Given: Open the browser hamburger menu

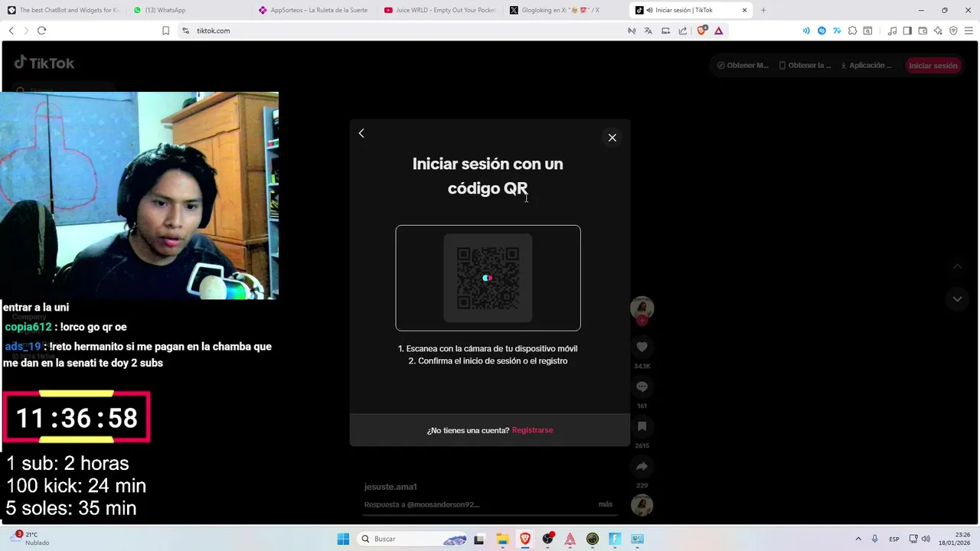Looking at the screenshot, I should coord(969,31).
